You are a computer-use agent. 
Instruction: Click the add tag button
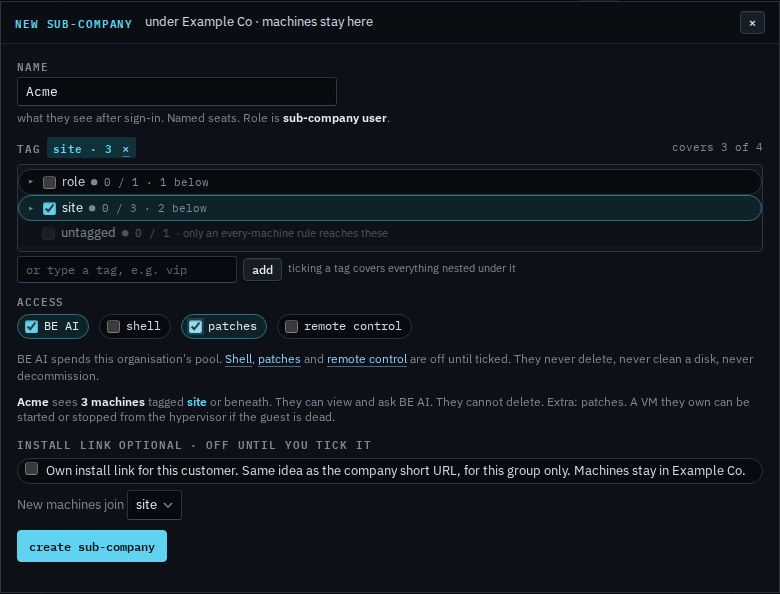(262, 270)
